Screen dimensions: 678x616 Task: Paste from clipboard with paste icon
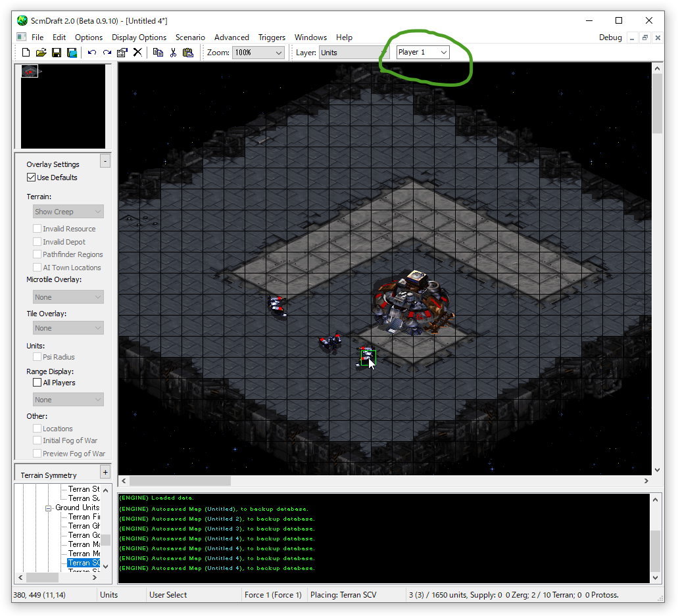[188, 53]
